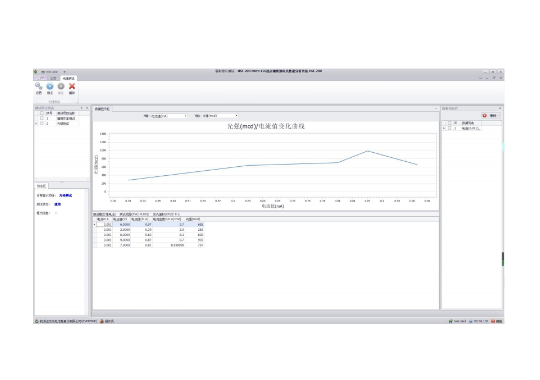Click the app logo icon in title bar

(x=35, y=72)
